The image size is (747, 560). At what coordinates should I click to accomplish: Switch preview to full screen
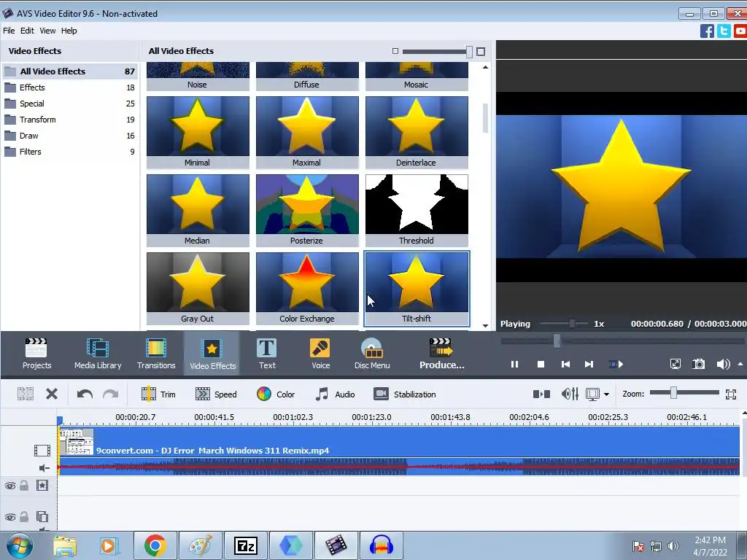(675, 365)
